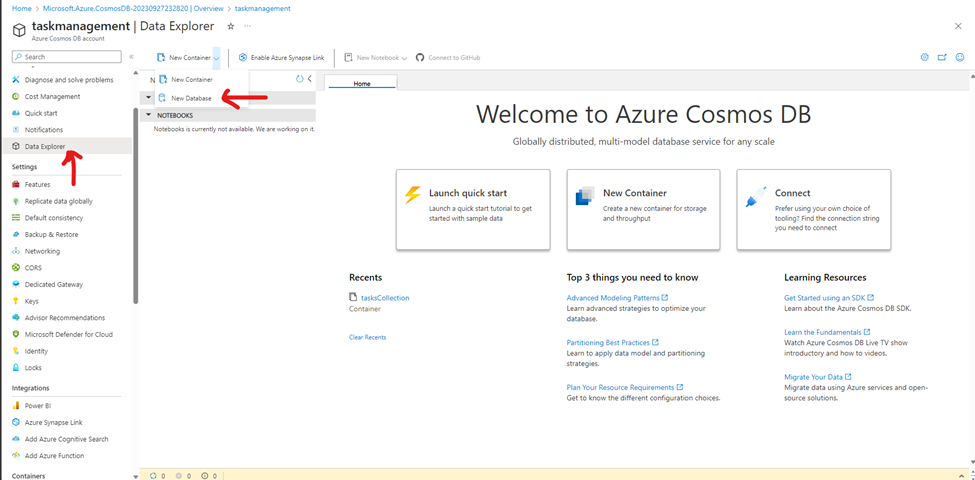Image resolution: width=975 pixels, height=480 pixels.
Task: Select Data Explorer in sidebar
Action: coord(45,146)
